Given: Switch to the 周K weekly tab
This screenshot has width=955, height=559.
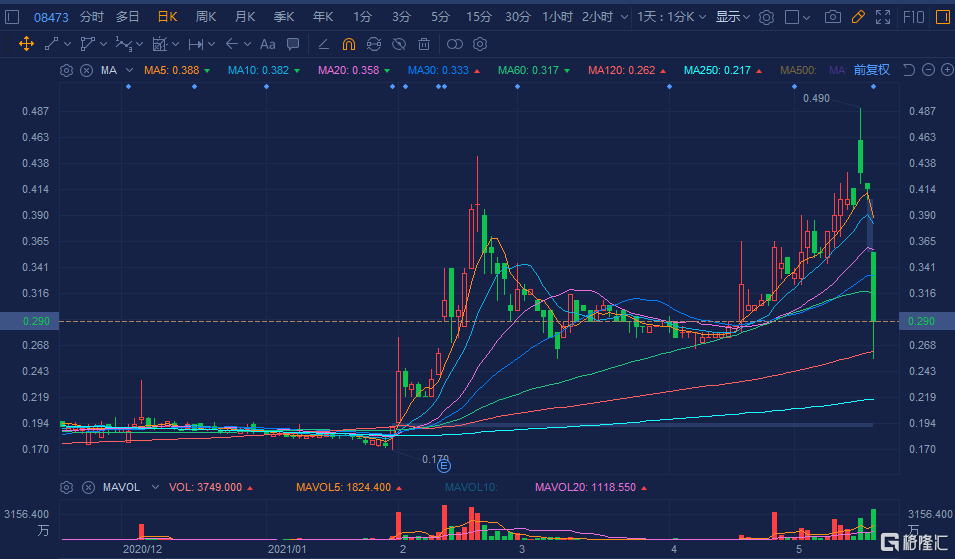Looking at the screenshot, I should pyautogui.click(x=206, y=17).
